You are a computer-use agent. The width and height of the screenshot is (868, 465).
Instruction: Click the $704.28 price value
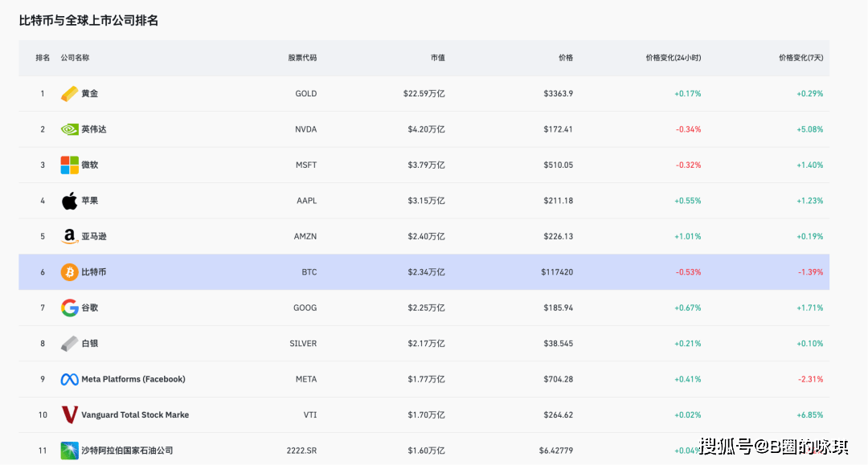[x=558, y=379]
